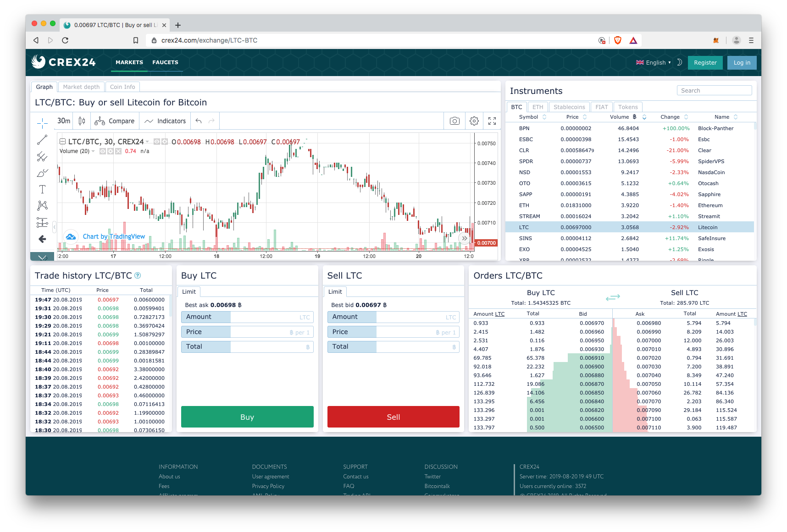Bookmark this page
This screenshot has height=532, width=787.
136,40
